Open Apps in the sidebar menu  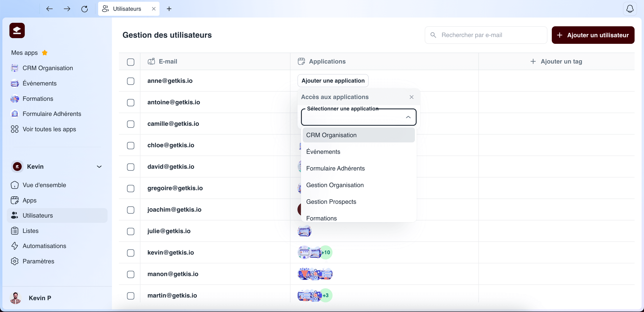57,200
